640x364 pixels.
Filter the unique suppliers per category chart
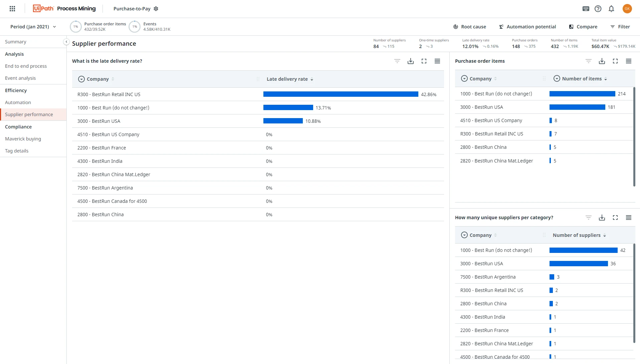coord(589,218)
